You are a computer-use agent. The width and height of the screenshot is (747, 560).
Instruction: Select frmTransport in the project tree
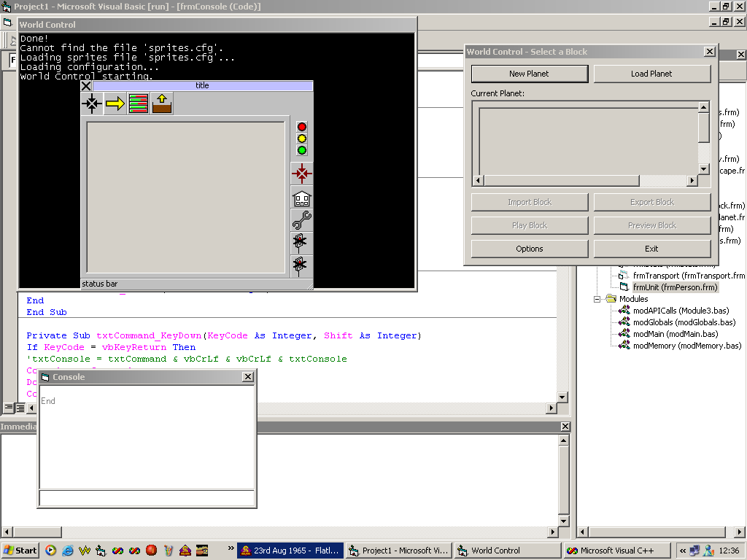(689, 276)
